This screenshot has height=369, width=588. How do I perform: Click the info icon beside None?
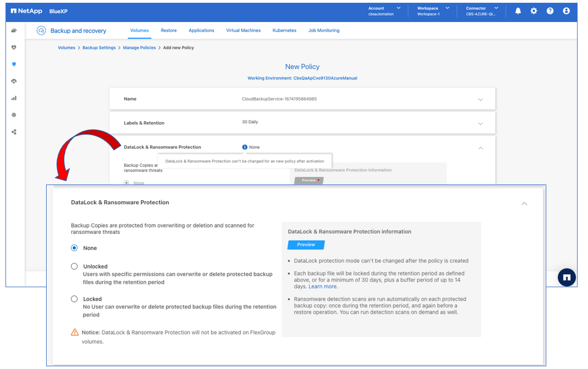244,147
